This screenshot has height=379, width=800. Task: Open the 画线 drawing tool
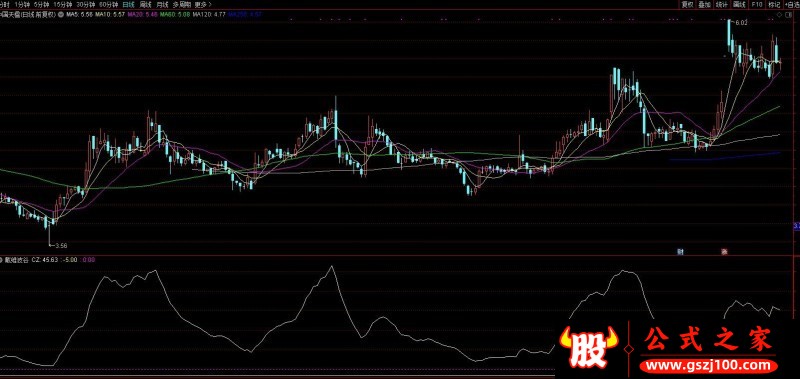(738, 5)
